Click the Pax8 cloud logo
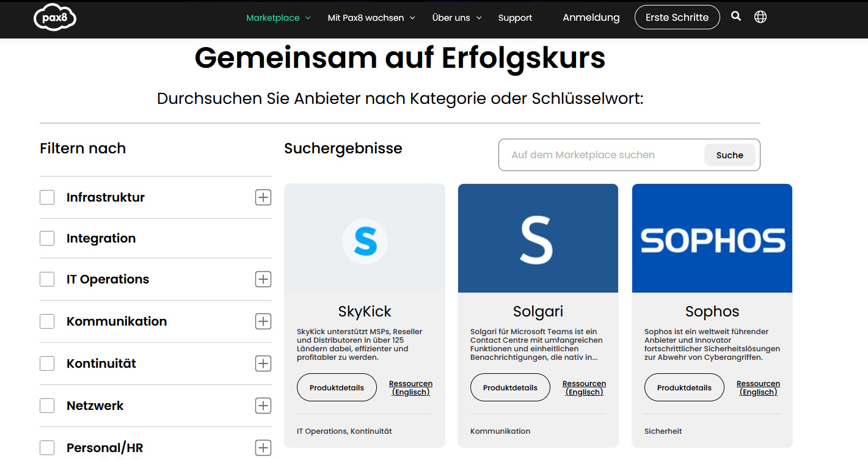 point(55,17)
